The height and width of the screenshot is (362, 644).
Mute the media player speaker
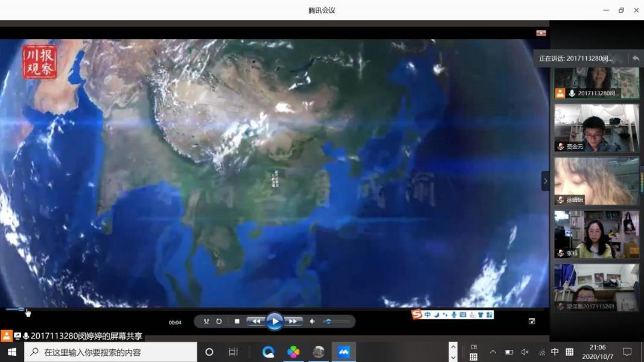coord(312,322)
